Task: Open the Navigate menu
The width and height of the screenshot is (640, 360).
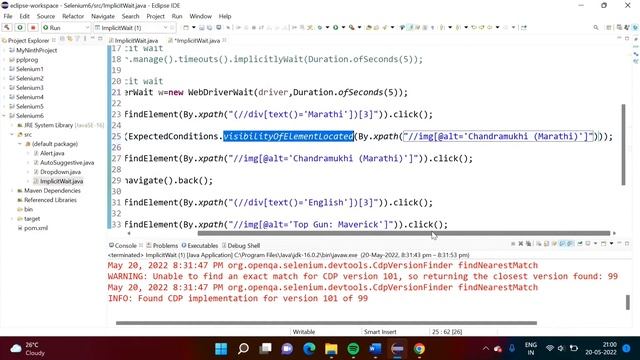Action: coord(103,16)
